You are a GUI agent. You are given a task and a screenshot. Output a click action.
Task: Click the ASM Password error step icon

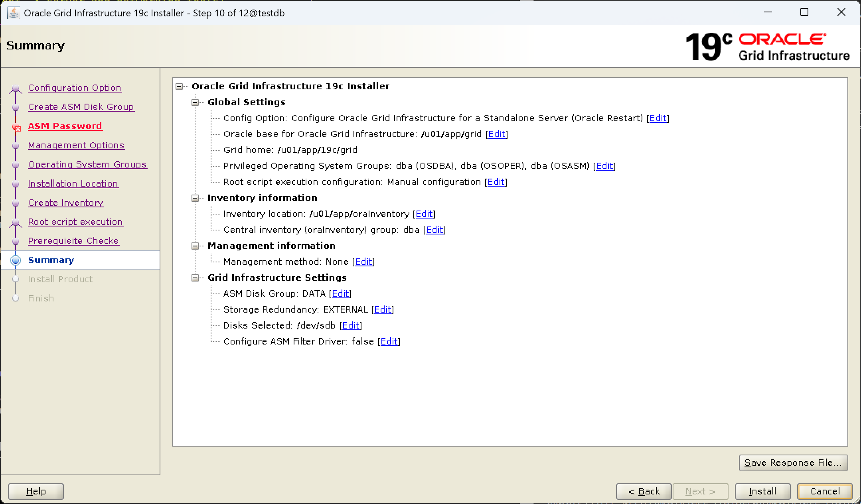point(16,127)
